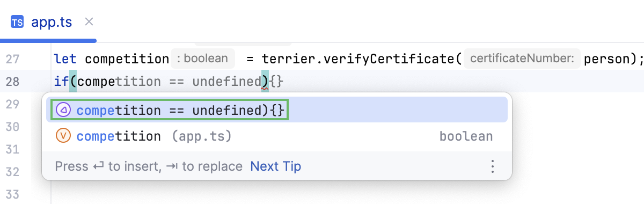Click the 'if' keyword on line 28
The height and width of the screenshot is (204, 644).
(x=62, y=82)
